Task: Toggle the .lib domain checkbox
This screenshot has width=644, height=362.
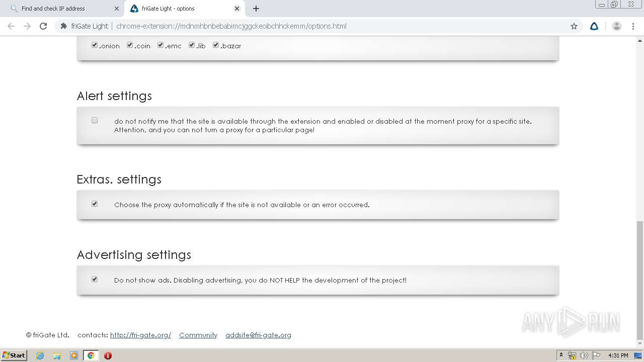Action: (192, 45)
